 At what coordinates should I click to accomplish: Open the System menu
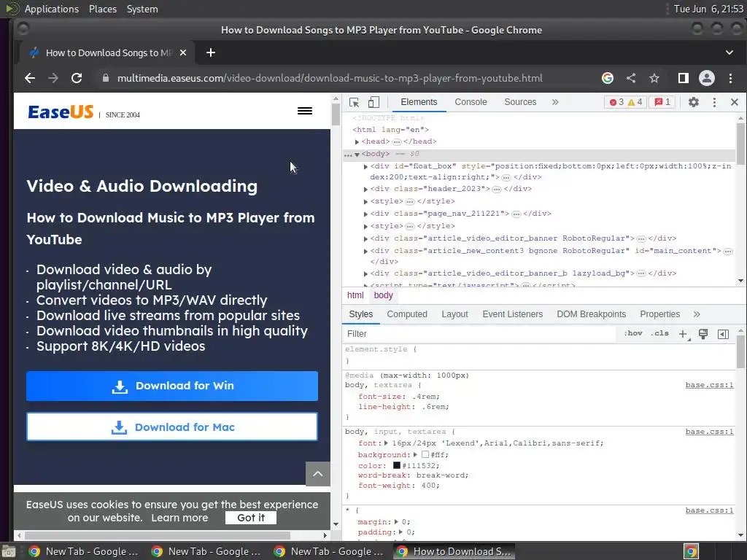tap(142, 9)
